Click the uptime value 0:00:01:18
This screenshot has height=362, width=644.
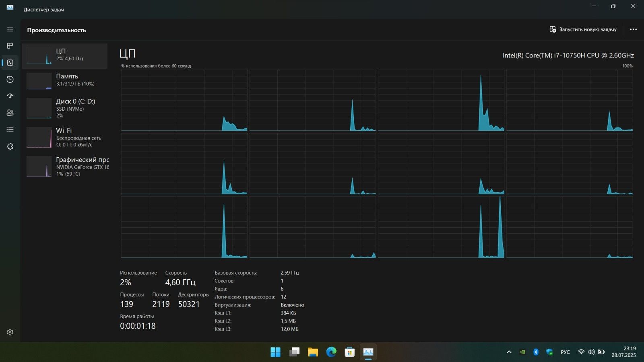click(138, 326)
